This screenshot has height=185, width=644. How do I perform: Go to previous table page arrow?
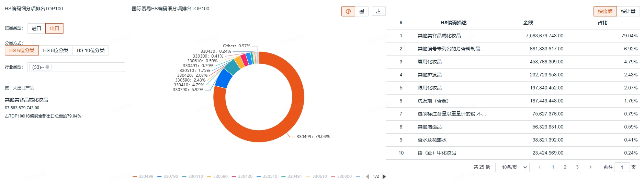[540, 167]
